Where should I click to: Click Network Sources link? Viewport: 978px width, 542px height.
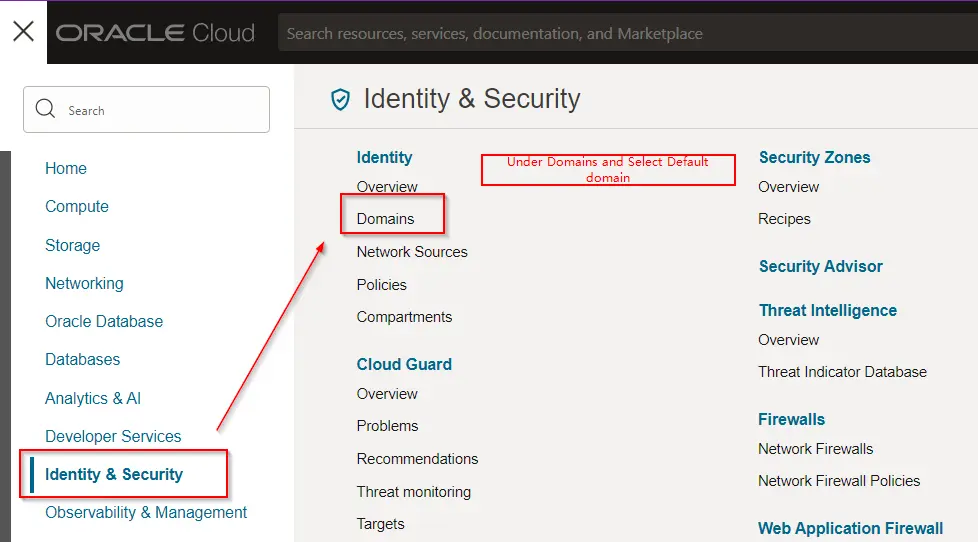pos(412,252)
